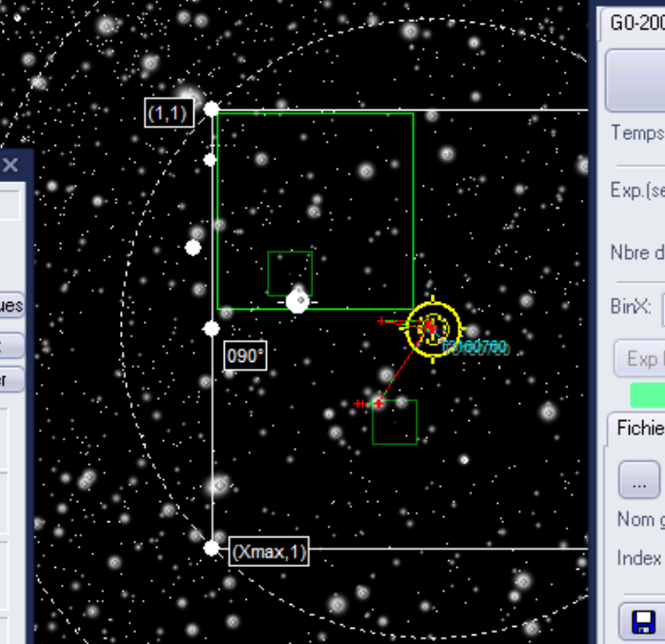665x644 pixels.
Task: Click the 090° rotation angle label
Action: point(245,356)
